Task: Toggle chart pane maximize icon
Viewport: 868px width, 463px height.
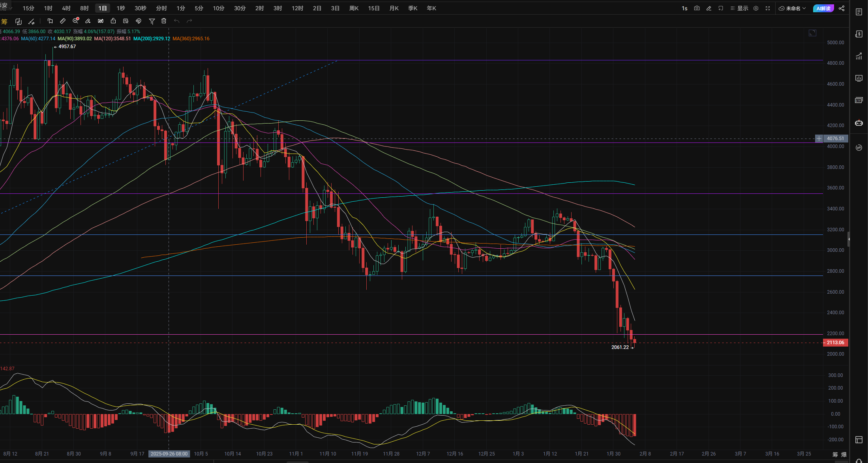Action: coord(812,33)
